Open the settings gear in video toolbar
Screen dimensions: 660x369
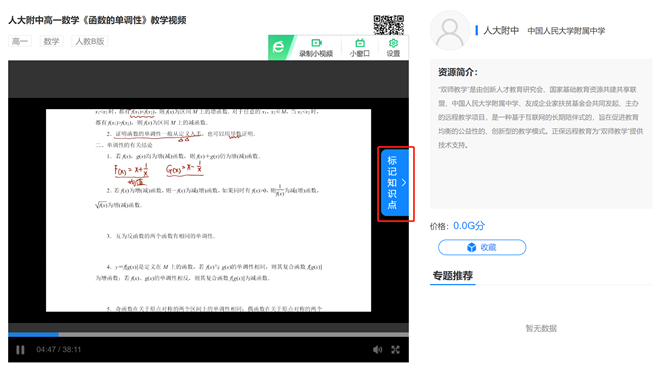click(x=393, y=48)
